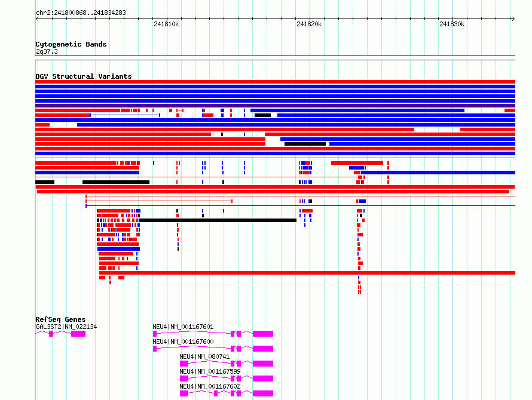Image resolution: width=532 pixels, height=400 pixels.
Task: Click the NEU4|NM_001167602 transcript label
Action: [x=210, y=386]
